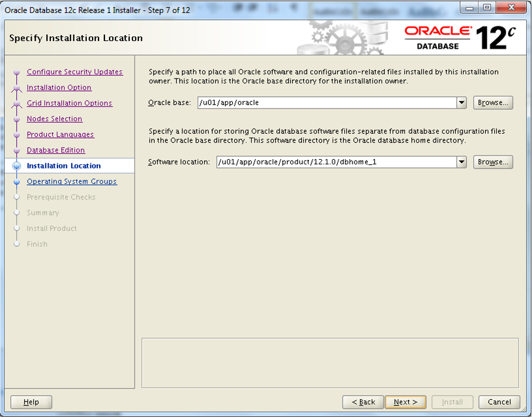Minimize the installer window
The height and width of the screenshot is (418, 532).
click(469, 8)
